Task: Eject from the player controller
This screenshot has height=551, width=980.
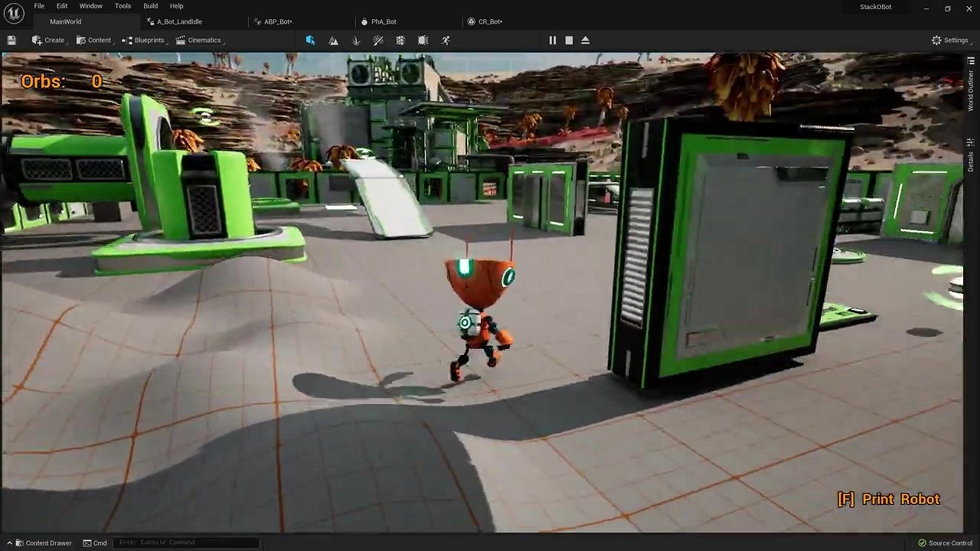Action: (586, 40)
